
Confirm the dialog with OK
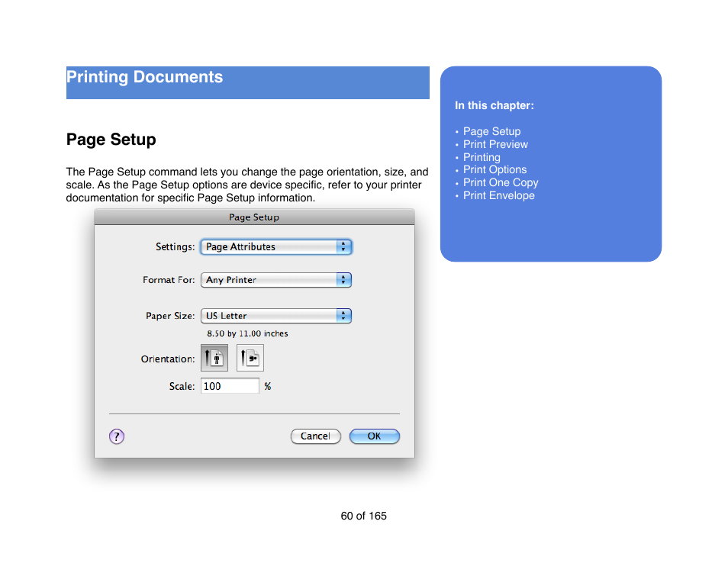tap(374, 436)
